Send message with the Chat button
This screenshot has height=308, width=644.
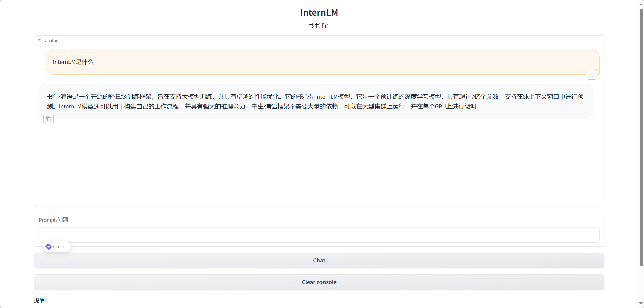click(319, 260)
